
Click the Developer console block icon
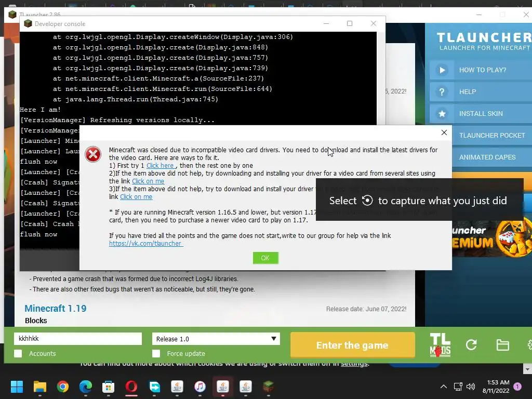click(28, 23)
